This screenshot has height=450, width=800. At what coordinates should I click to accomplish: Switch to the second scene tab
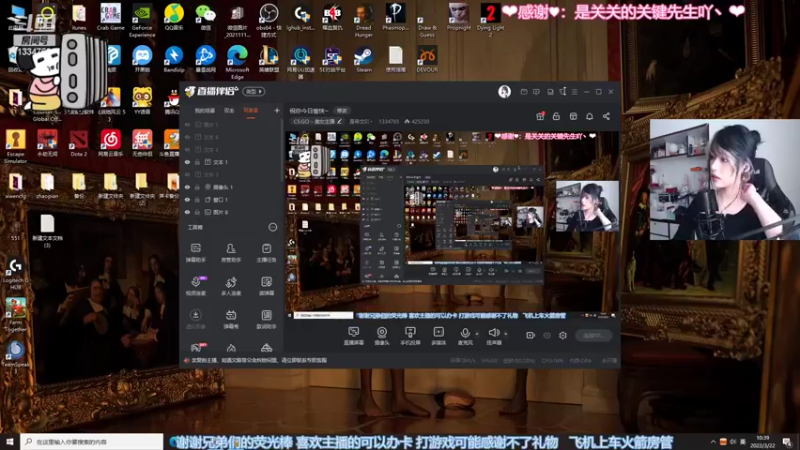[229, 111]
